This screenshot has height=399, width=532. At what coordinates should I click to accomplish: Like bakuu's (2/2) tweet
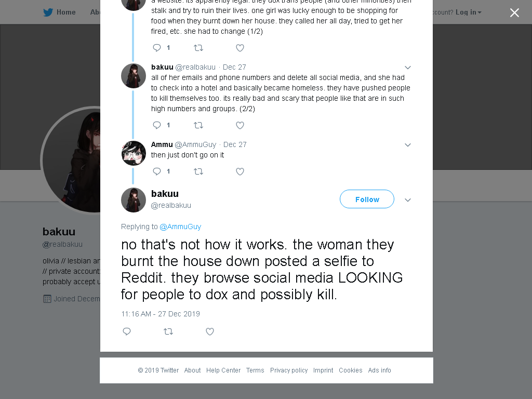coord(240,125)
